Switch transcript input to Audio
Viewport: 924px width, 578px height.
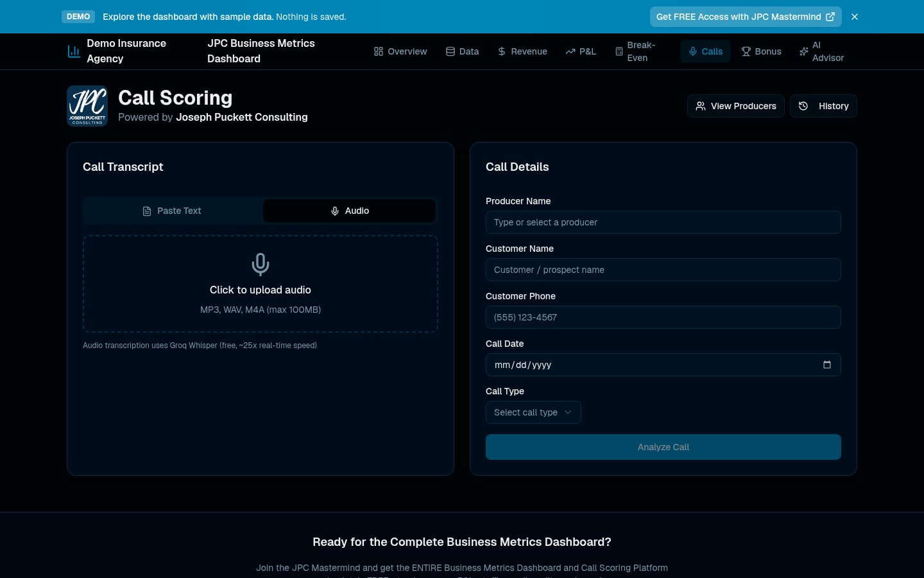(350, 211)
